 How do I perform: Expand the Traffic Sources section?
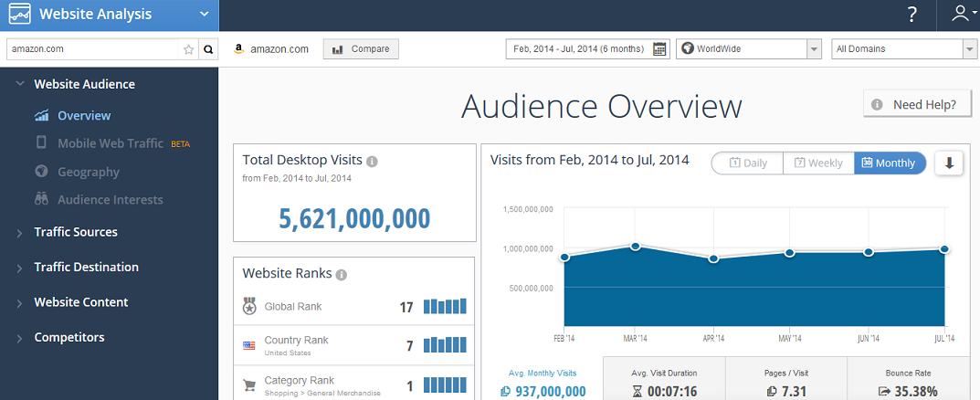(76, 232)
